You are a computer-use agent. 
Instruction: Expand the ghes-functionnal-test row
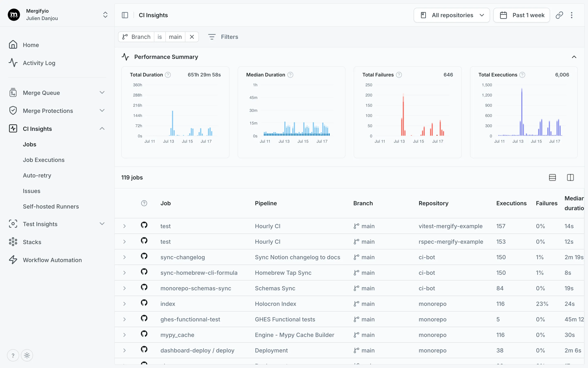[x=124, y=319]
